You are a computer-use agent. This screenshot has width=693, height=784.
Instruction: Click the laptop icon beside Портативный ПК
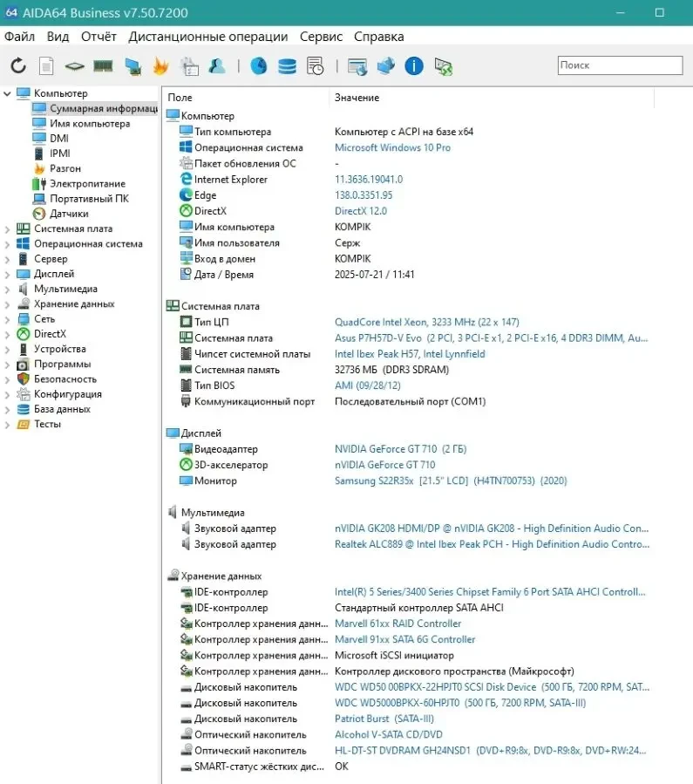click(39, 199)
